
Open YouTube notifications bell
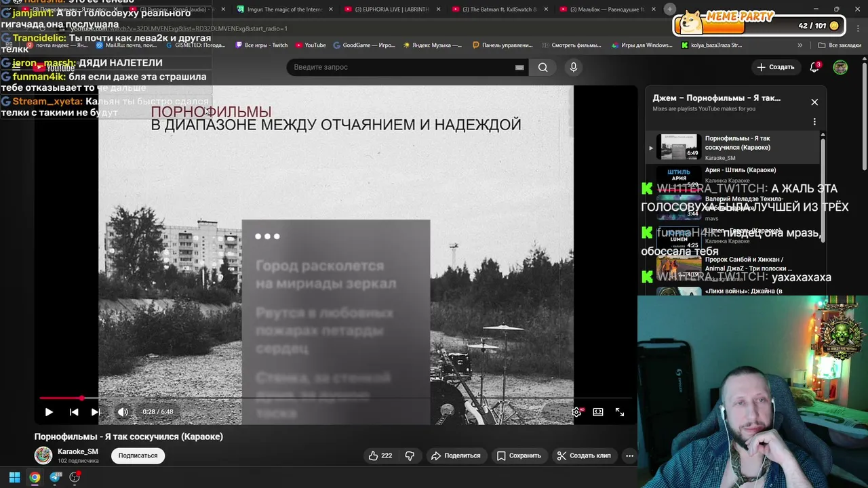click(814, 67)
